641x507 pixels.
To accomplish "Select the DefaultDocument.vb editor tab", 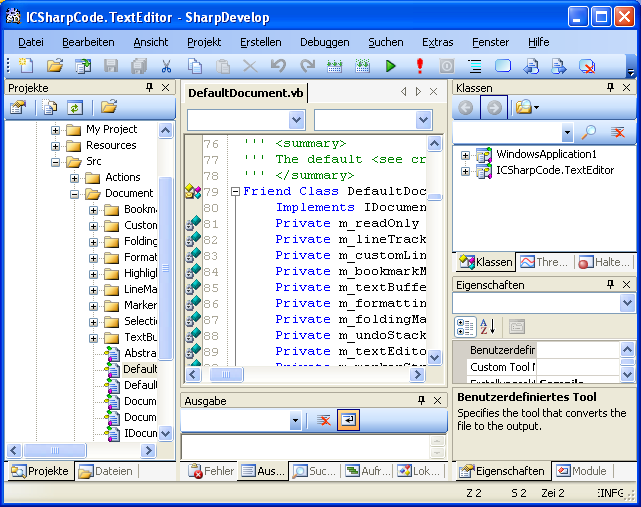I will (x=246, y=93).
